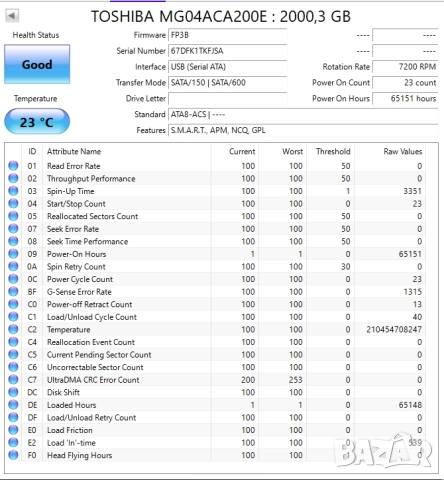444x480 pixels.
Task: Select the Load/Unload Cycle Count raw value 40
Action: [x=417, y=317]
